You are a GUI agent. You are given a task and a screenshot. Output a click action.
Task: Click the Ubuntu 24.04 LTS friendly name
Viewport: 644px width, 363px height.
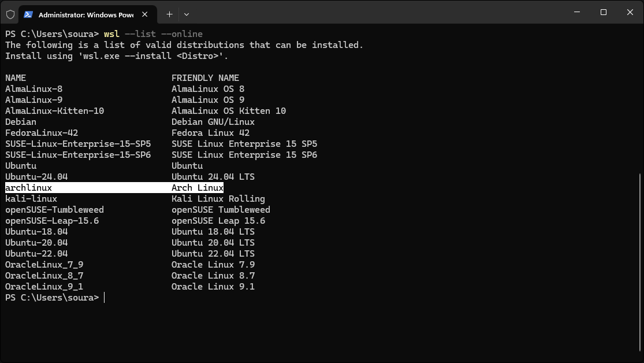click(x=213, y=176)
